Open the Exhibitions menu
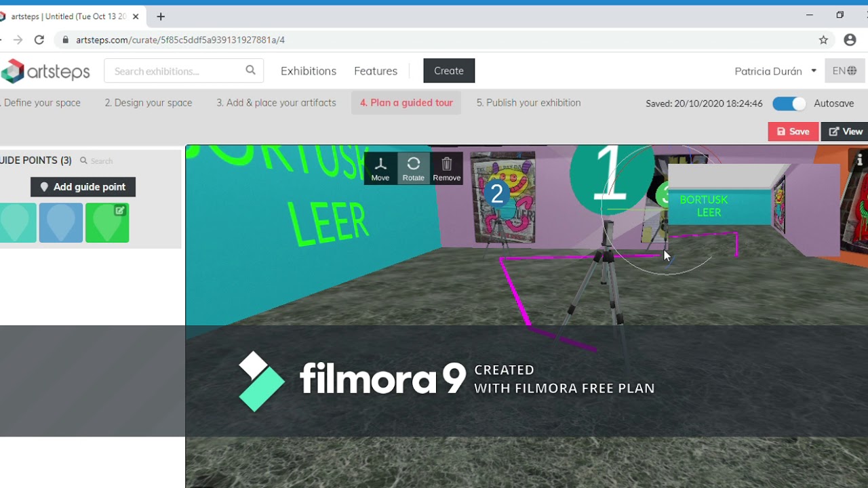The image size is (868, 488). point(309,71)
